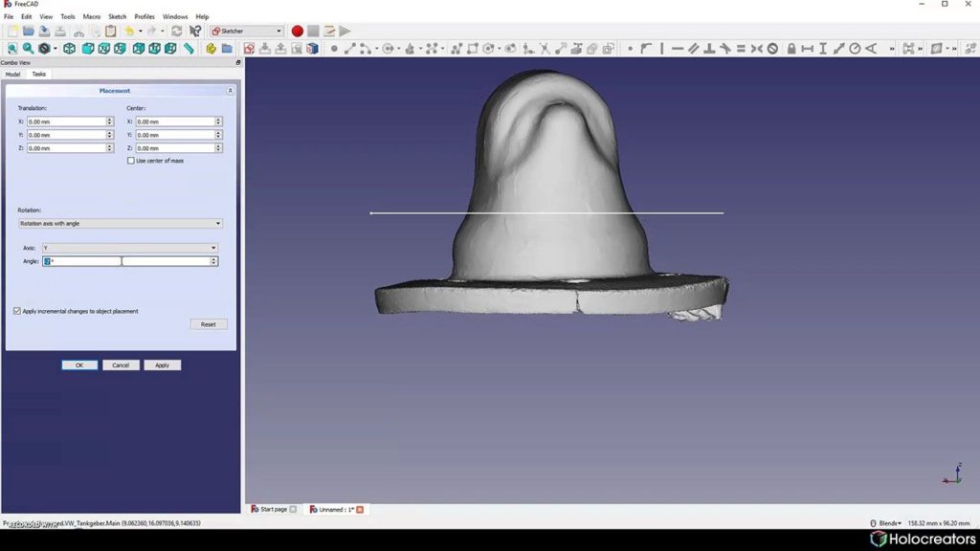Click the Fit All view icon
This screenshot has height=551, width=980.
12,49
